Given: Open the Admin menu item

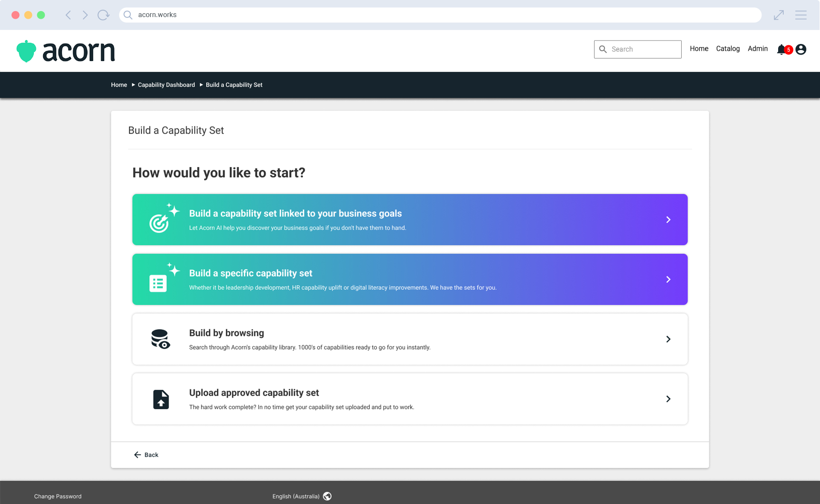Looking at the screenshot, I should click(758, 49).
